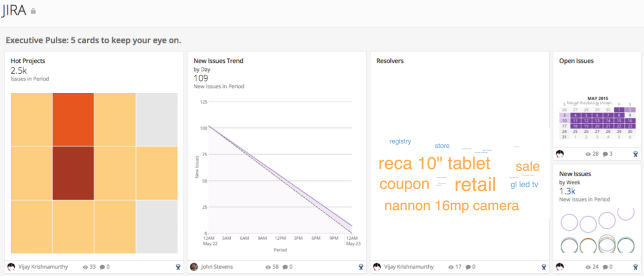The width and height of the screenshot is (644, 276).
Task: Toggle the pin ribbon on New Issues by Week card
Action: pyautogui.click(x=635, y=267)
